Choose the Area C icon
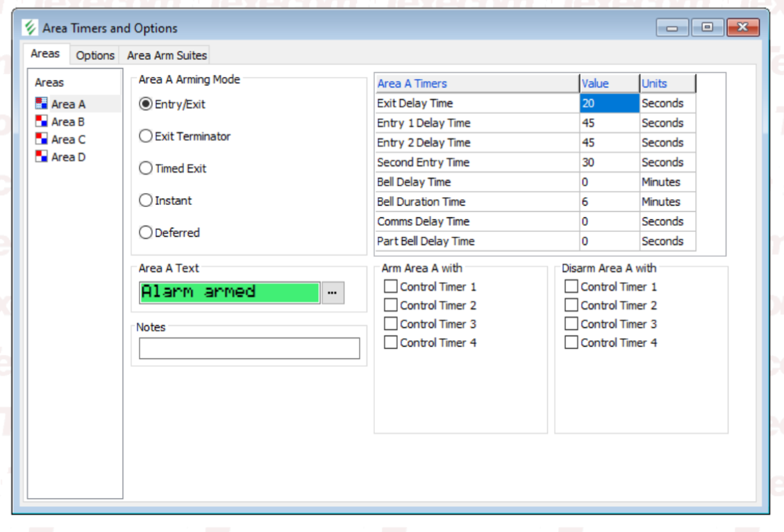The width and height of the screenshot is (784, 532). [42, 139]
